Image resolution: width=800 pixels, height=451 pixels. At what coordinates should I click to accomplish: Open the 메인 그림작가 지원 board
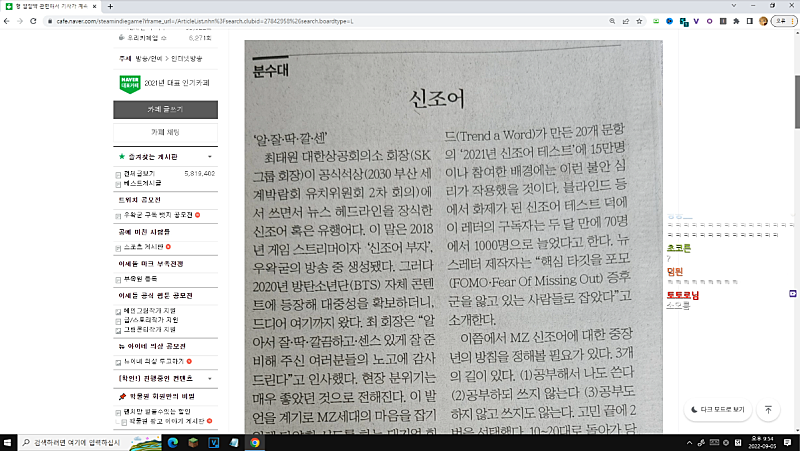[150, 311]
